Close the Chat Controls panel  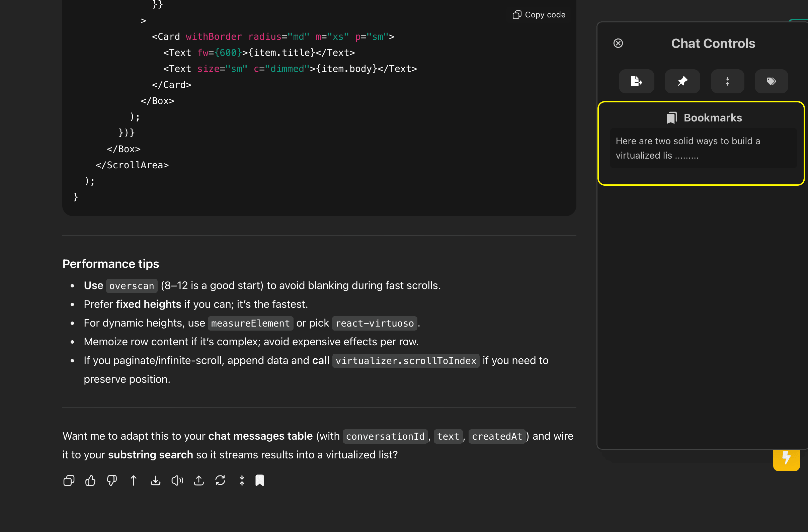coord(618,43)
